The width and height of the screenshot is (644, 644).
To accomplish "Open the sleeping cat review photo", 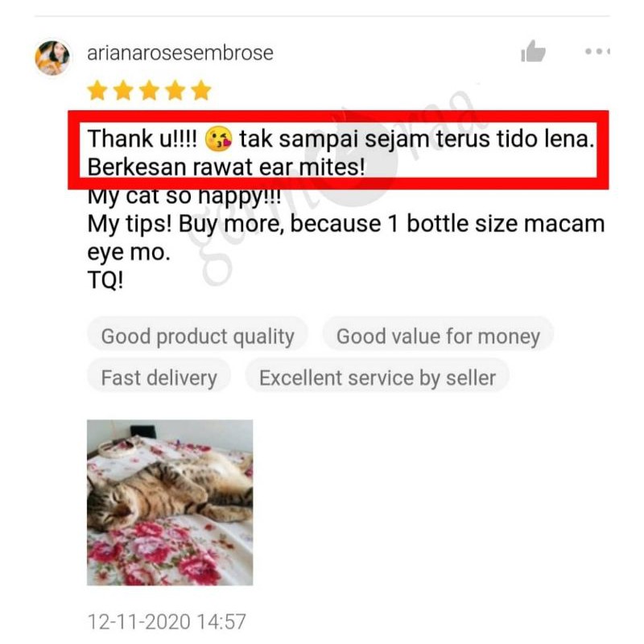I will [x=170, y=502].
